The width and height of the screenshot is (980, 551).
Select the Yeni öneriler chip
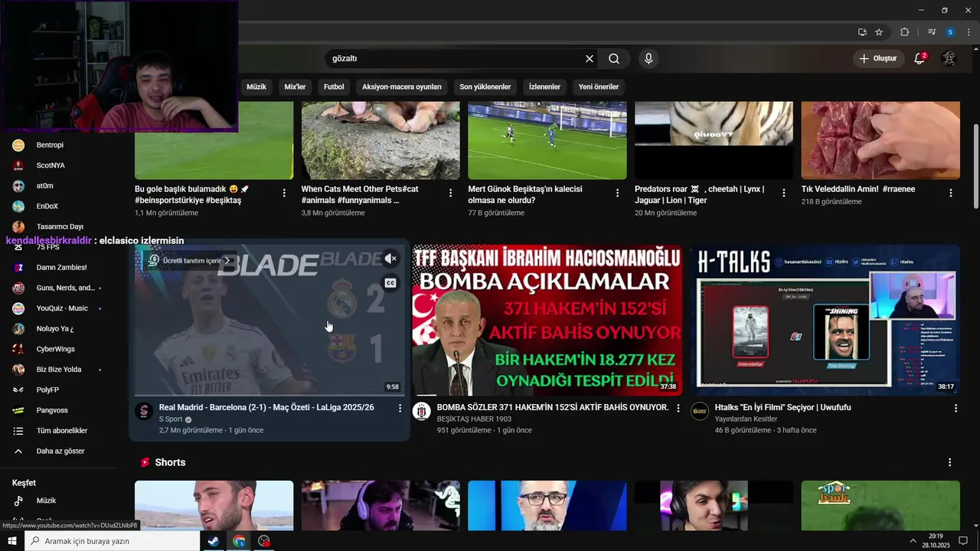click(x=599, y=87)
